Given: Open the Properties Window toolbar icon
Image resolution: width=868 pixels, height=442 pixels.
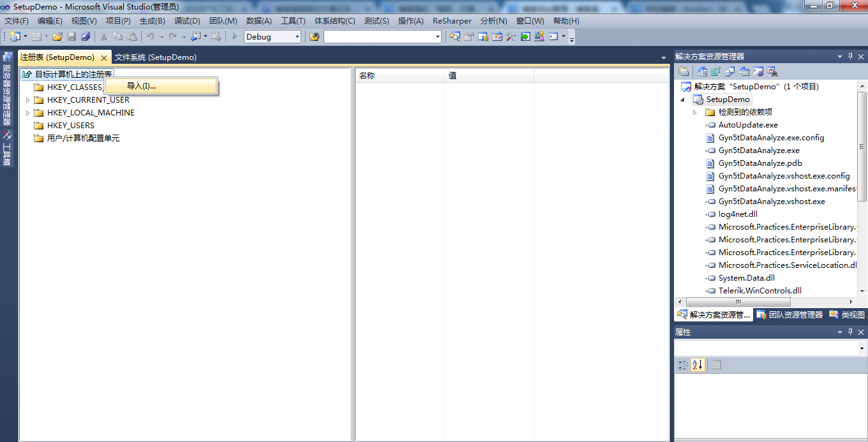Looking at the screenshot, I should tap(468, 37).
